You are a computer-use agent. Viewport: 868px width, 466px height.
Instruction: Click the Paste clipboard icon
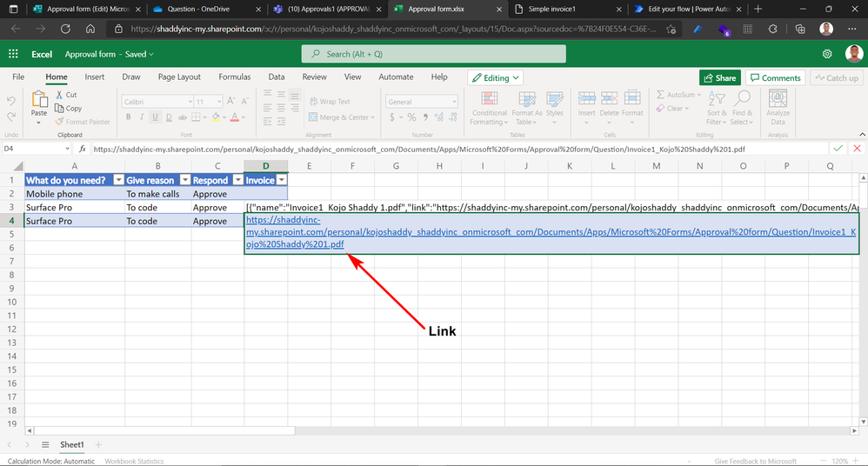pos(39,100)
